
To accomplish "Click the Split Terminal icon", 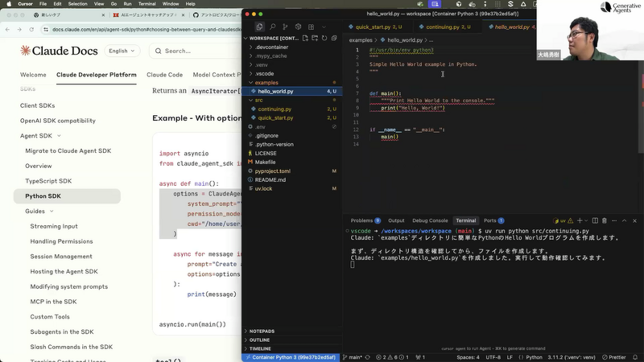I will coord(595,220).
